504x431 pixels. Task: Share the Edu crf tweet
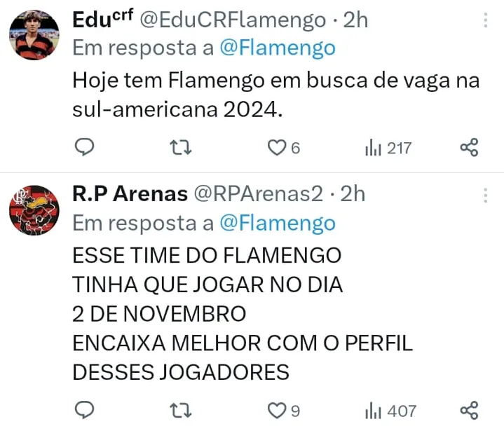coord(469,147)
